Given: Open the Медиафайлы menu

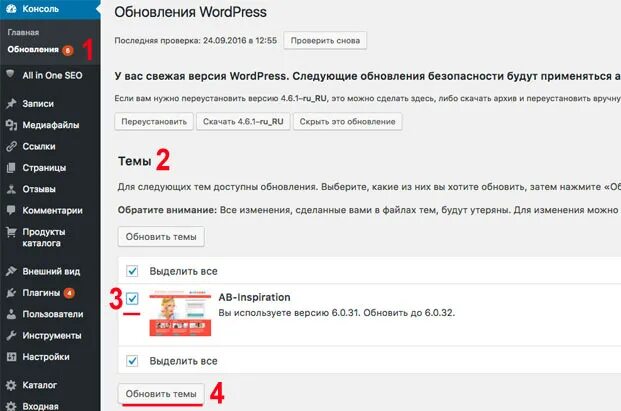Looking at the screenshot, I should click(x=50, y=125).
